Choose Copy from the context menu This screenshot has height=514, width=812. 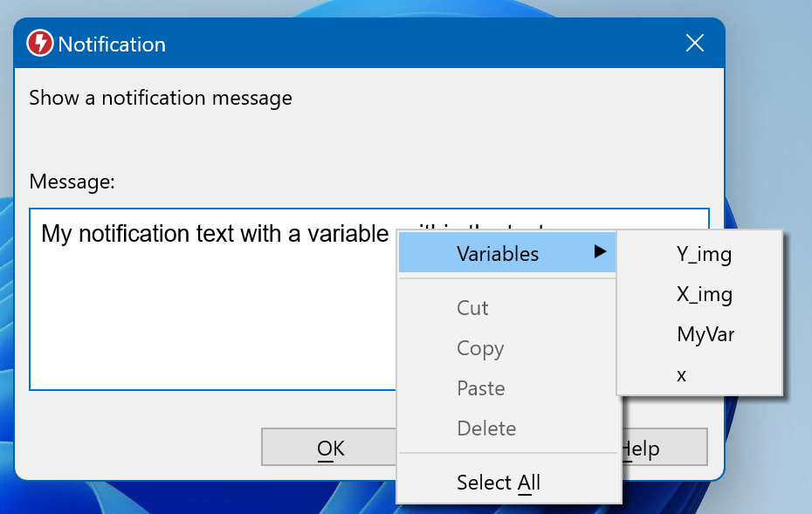click(x=480, y=348)
